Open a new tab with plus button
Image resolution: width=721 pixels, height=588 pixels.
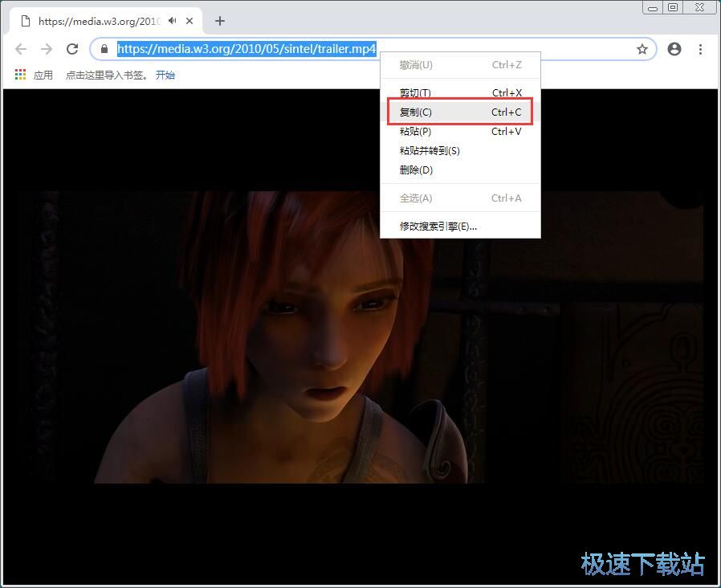(x=220, y=21)
